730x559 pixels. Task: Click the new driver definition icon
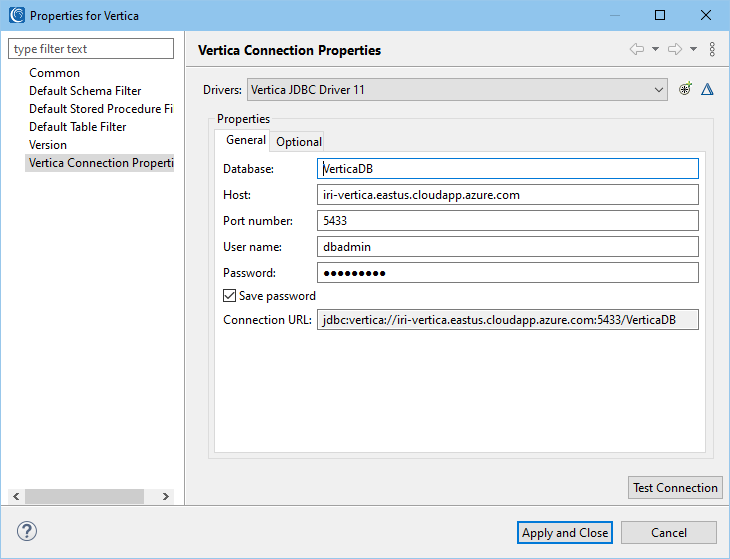tap(685, 89)
